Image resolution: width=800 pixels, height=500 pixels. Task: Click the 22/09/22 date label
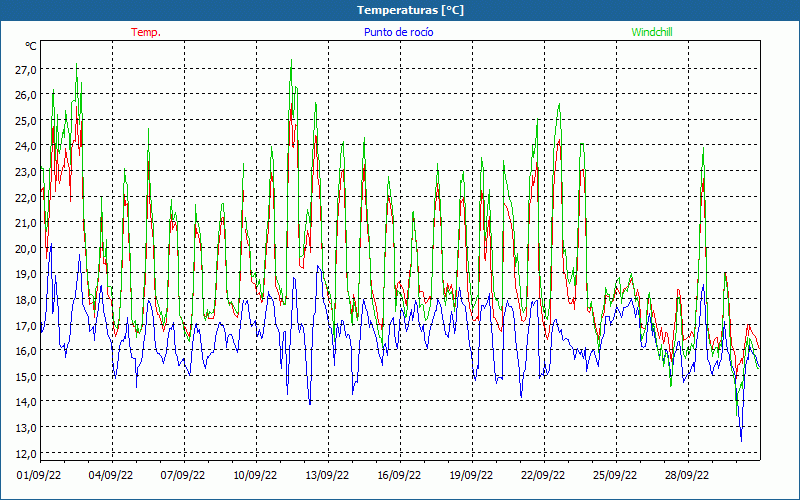click(x=543, y=475)
